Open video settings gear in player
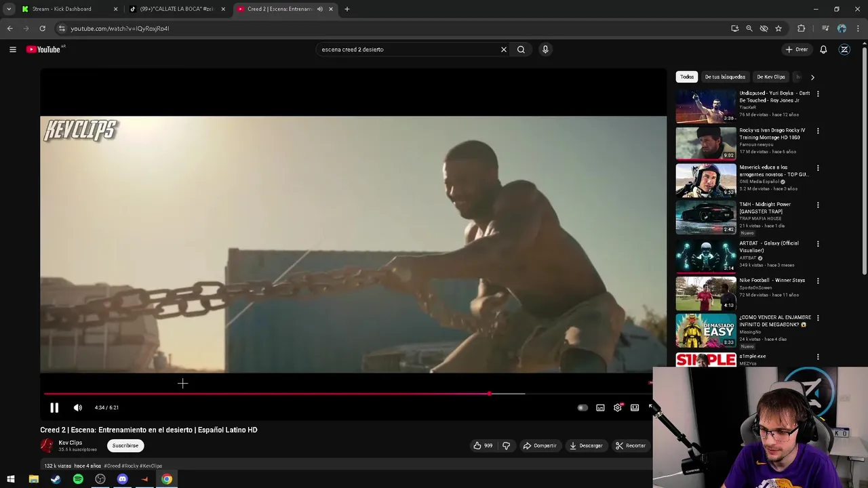The width and height of the screenshot is (868, 488). coord(618,407)
